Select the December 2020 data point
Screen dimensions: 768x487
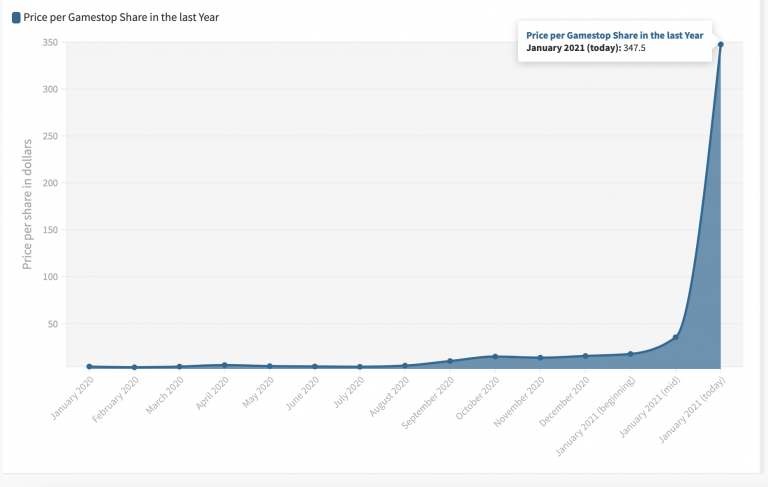click(x=585, y=356)
